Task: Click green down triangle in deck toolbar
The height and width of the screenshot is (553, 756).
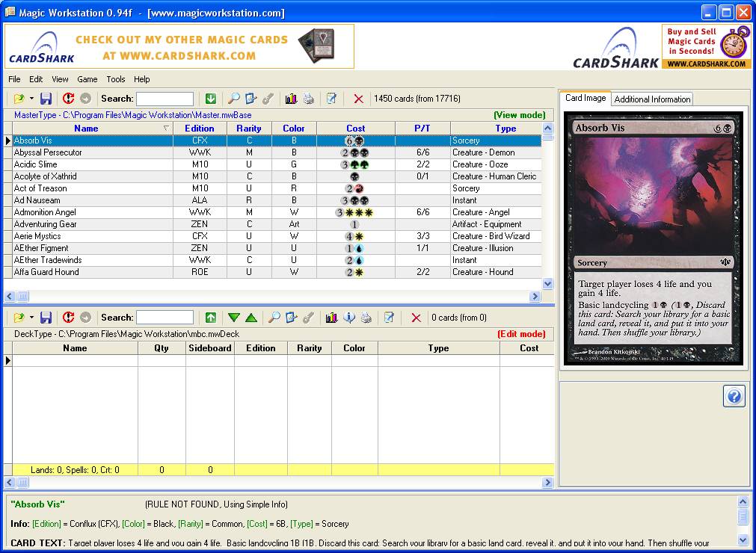Action: (234, 318)
